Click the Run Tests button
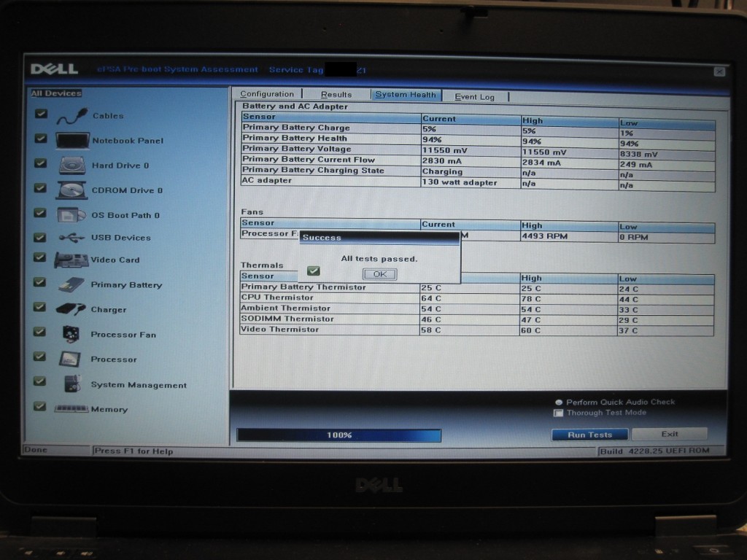 pos(589,435)
